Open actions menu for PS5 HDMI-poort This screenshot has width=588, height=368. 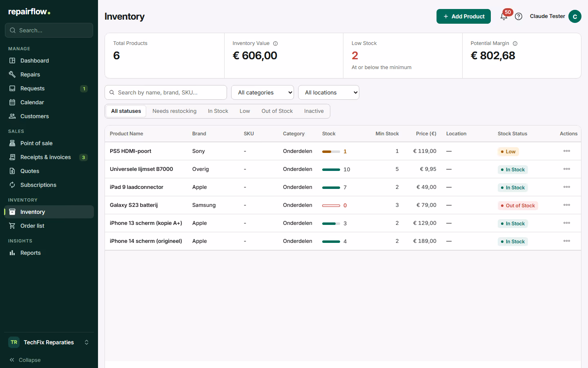[x=567, y=151]
